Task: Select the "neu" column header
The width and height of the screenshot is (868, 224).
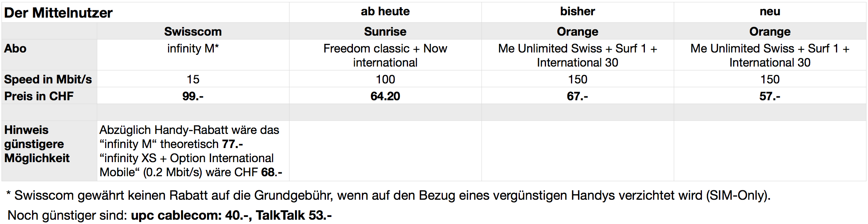Action: pyautogui.click(x=770, y=12)
